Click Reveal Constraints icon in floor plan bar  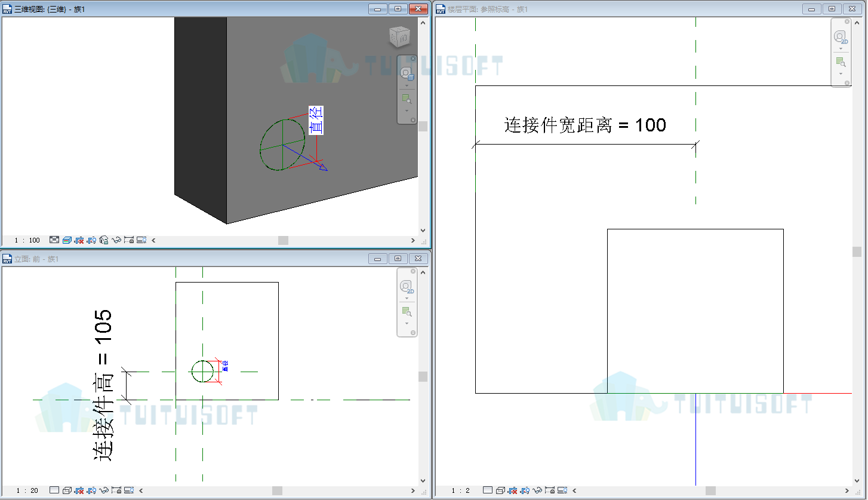(x=550, y=490)
